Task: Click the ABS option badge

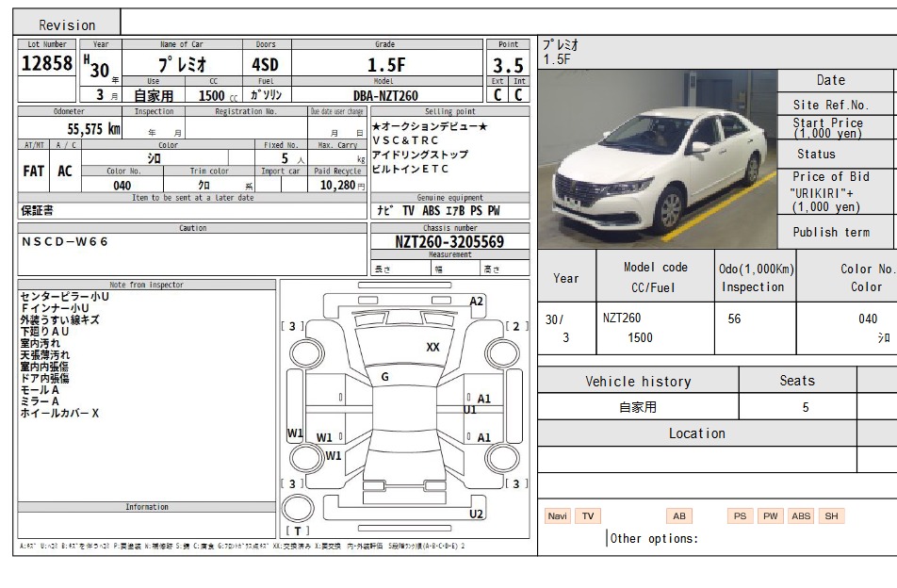Action: (801, 516)
